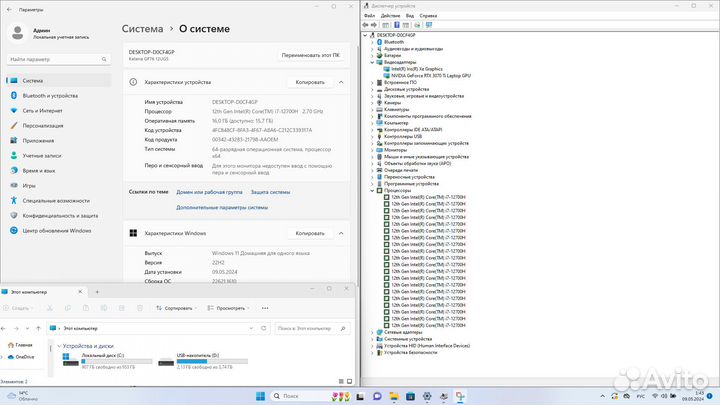
Task: Open Персонализация in settings sidebar
Action: 44,125
